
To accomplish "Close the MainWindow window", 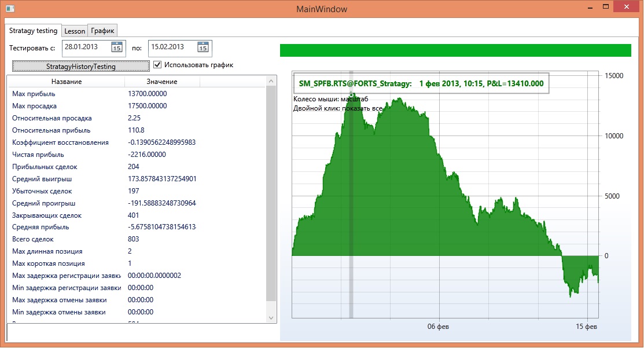I will coord(626,6).
